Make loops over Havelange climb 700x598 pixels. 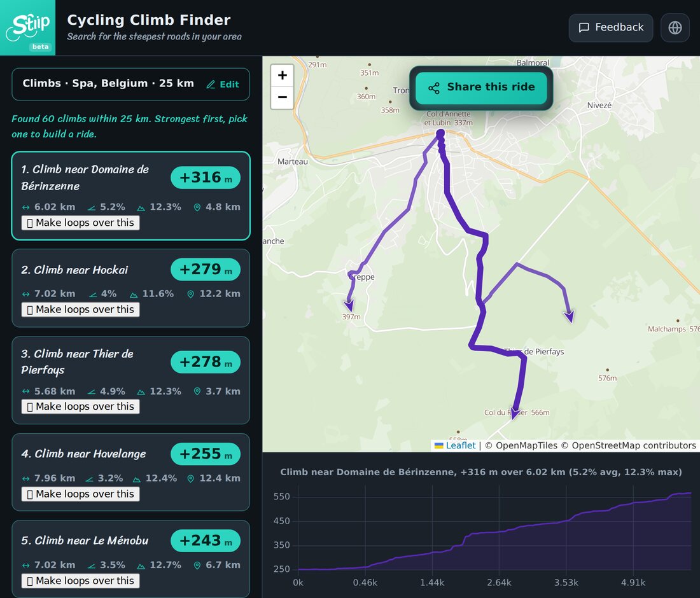coord(80,494)
